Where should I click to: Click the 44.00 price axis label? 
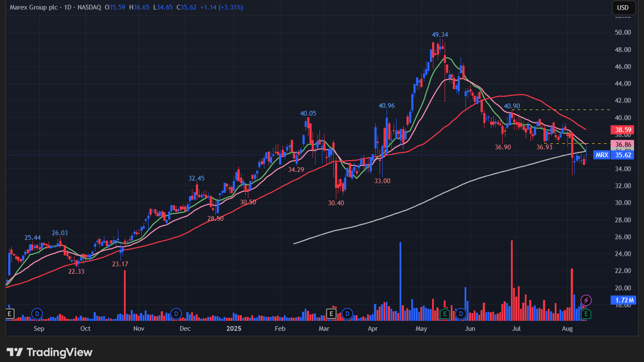pos(623,84)
